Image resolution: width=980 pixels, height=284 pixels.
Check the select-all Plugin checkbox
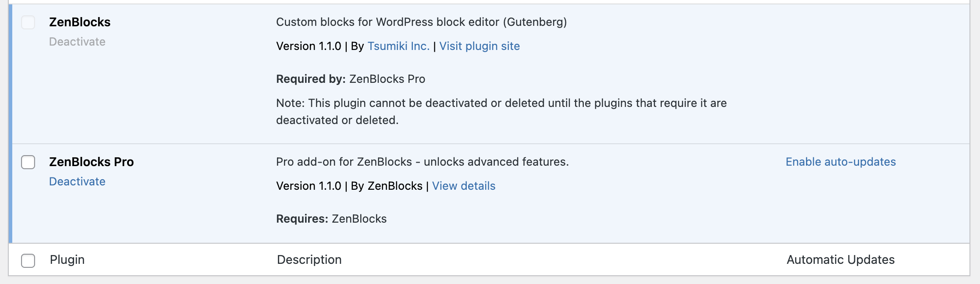pos(28,260)
